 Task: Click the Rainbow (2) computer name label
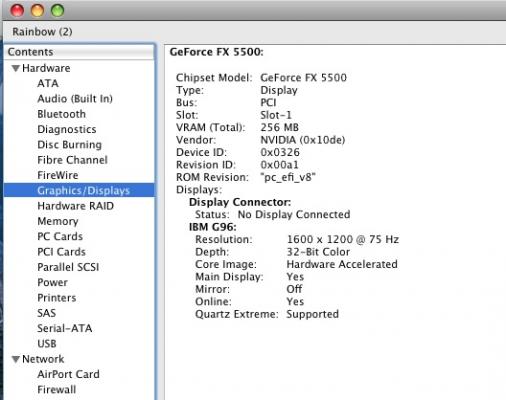(x=42, y=32)
